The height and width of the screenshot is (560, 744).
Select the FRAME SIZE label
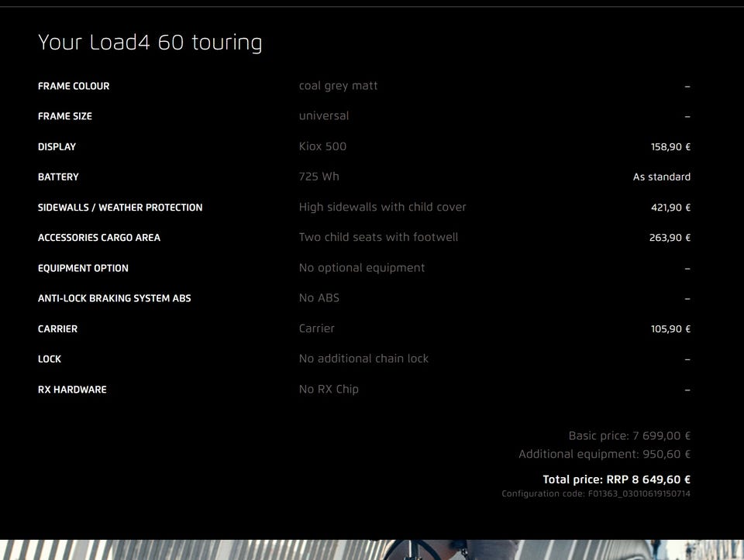(x=65, y=116)
